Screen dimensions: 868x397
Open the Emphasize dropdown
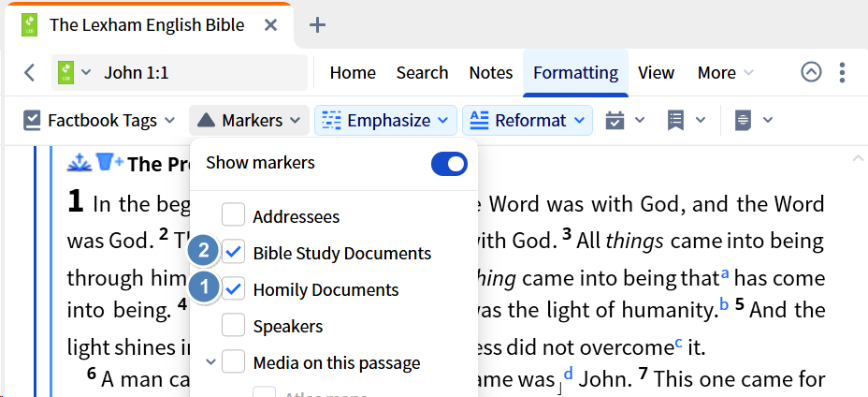click(385, 121)
